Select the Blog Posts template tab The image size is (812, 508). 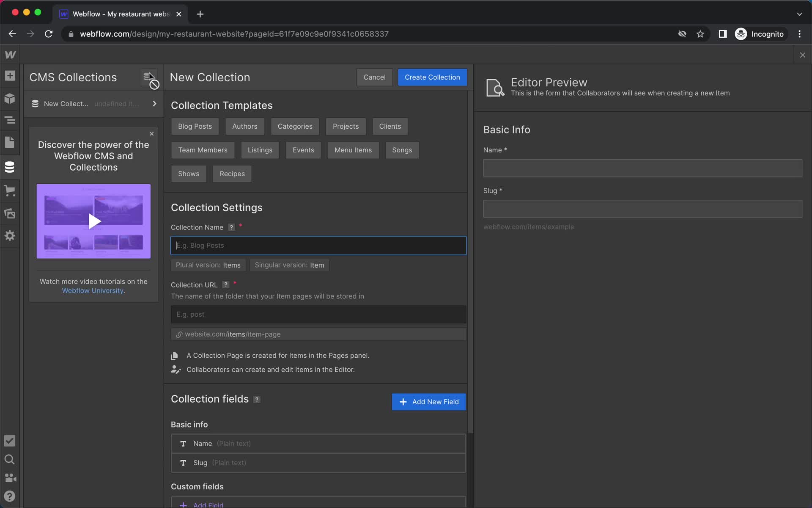click(x=195, y=126)
